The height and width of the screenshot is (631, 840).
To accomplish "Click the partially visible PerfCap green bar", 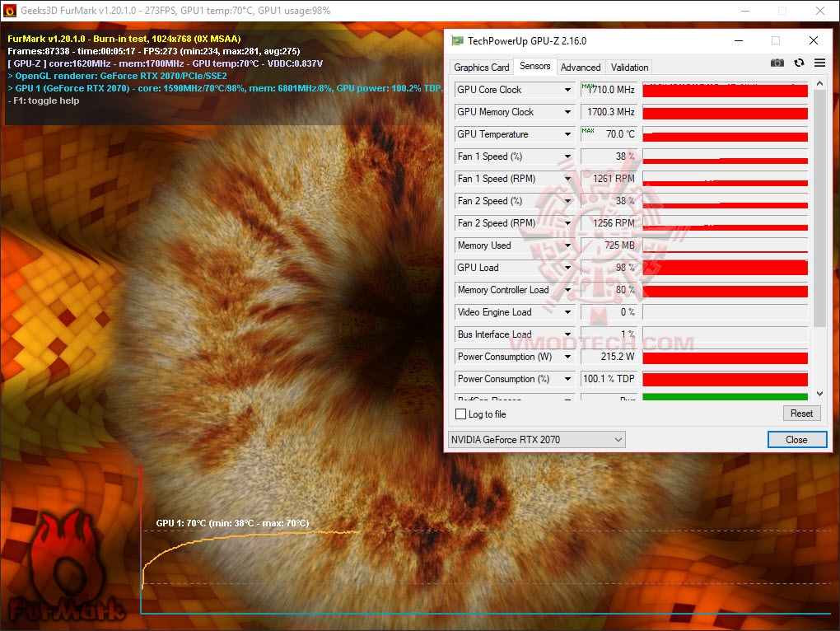I will tap(725, 397).
